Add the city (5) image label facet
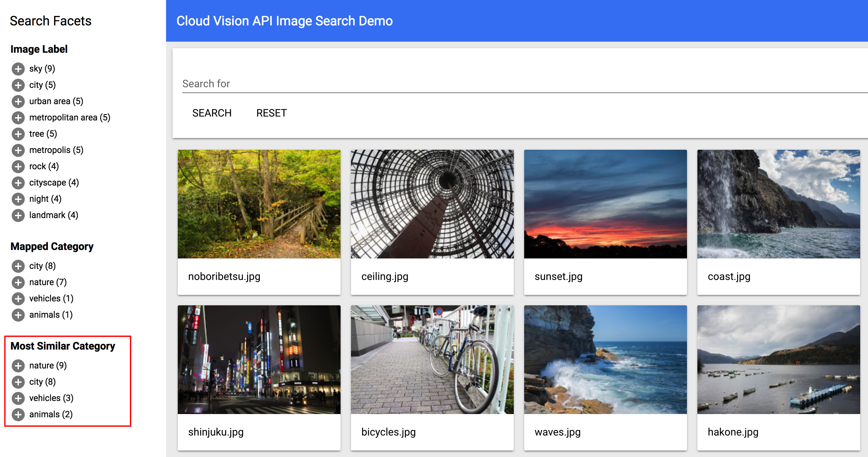868x457 pixels. tap(18, 85)
